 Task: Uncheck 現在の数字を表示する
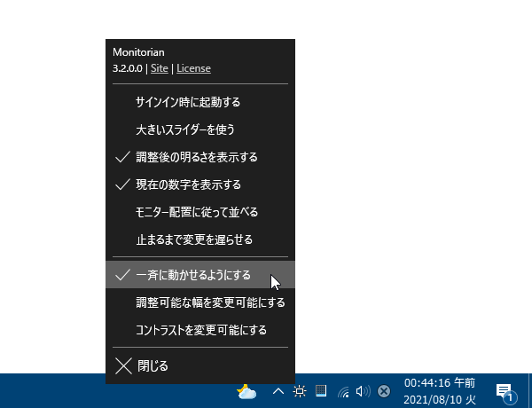pos(200,184)
